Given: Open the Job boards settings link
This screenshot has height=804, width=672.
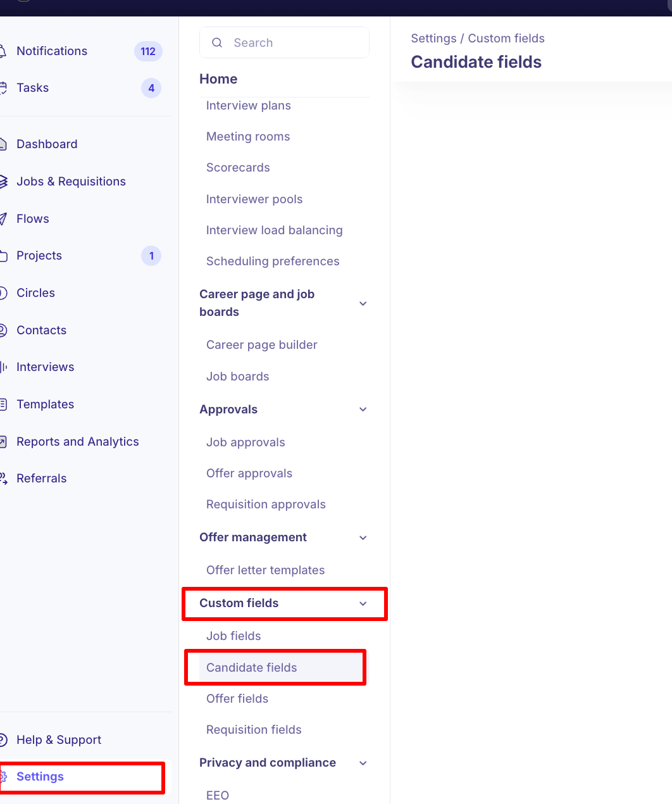Looking at the screenshot, I should [x=237, y=377].
